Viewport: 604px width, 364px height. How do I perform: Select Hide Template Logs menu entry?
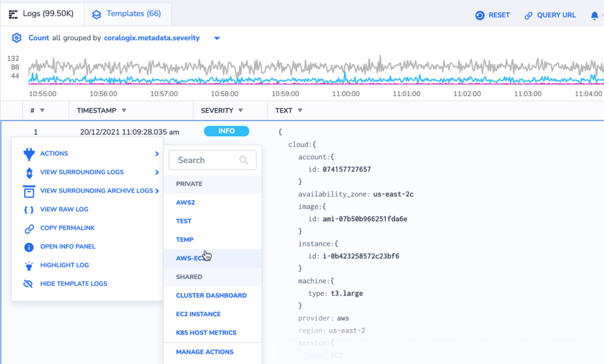click(74, 284)
